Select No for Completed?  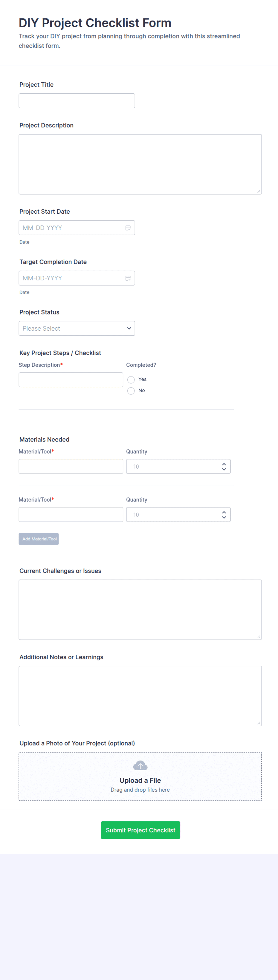click(131, 391)
